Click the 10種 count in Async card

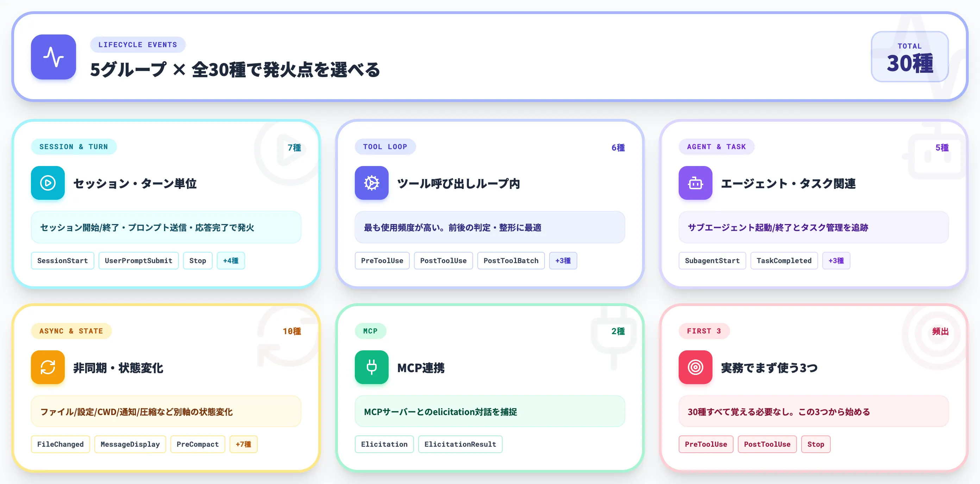pyautogui.click(x=292, y=332)
